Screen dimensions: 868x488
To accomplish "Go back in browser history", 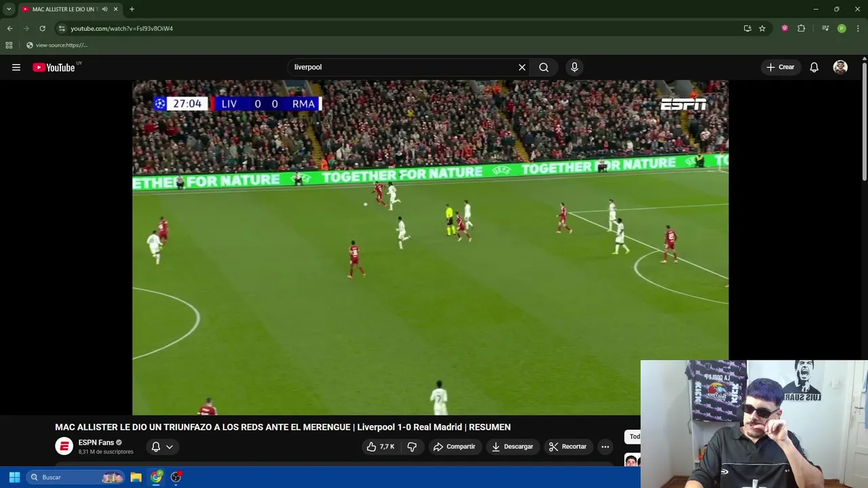I will click(9, 28).
